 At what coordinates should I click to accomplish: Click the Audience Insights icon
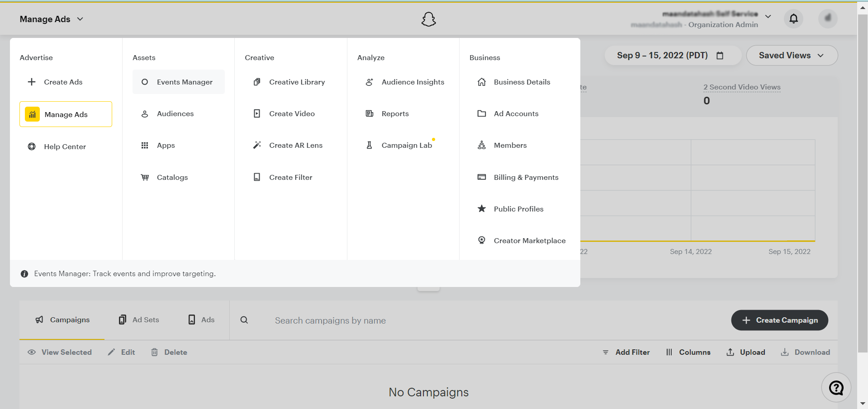(x=370, y=82)
